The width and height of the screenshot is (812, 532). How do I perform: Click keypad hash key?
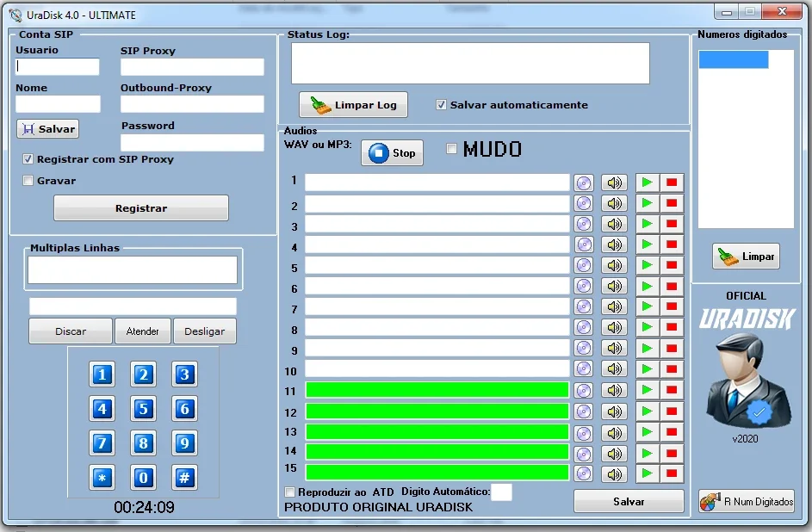click(185, 477)
